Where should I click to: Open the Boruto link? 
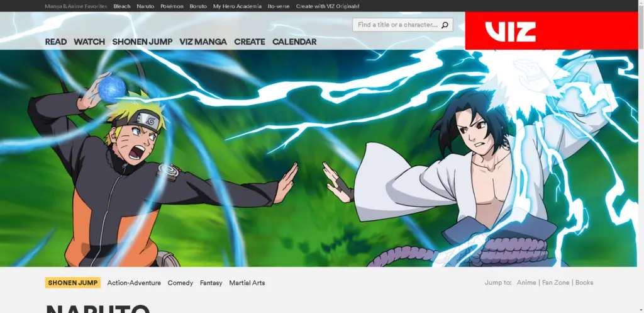pos(198,6)
